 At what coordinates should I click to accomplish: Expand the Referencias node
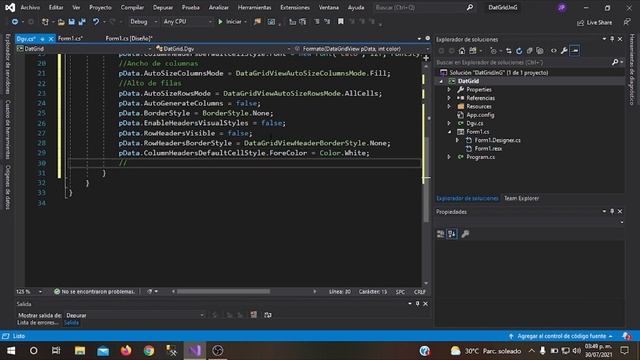[449, 98]
